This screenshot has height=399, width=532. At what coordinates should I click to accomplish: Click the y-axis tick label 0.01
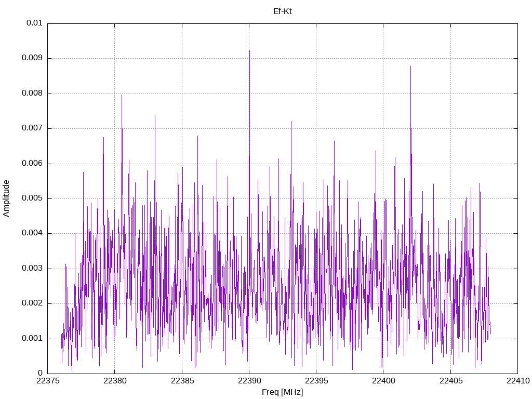[x=34, y=23]
